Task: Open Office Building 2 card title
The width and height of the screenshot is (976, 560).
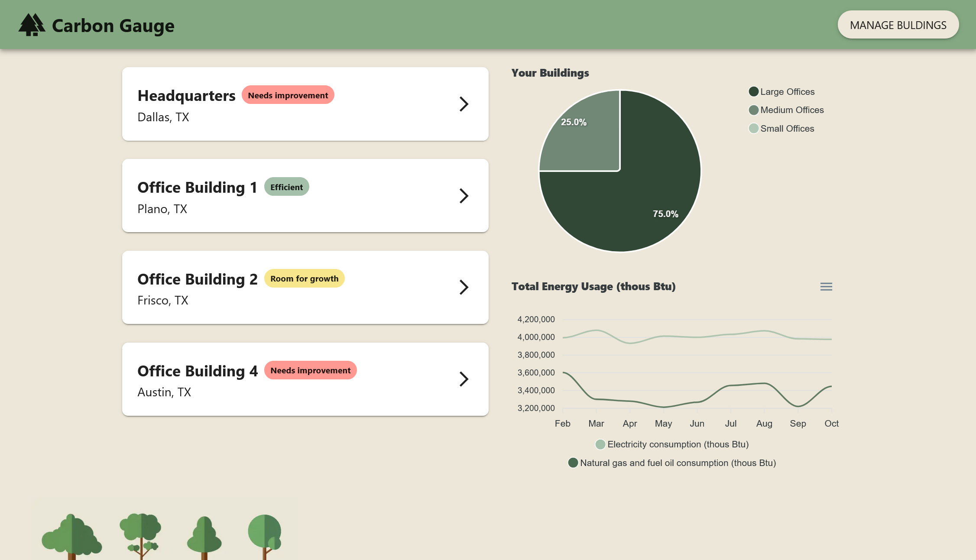Action: tap(197, 279)
